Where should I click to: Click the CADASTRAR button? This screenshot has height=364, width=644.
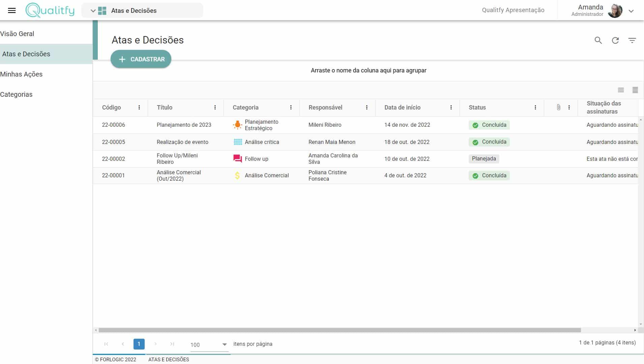(x=141, y=59)
